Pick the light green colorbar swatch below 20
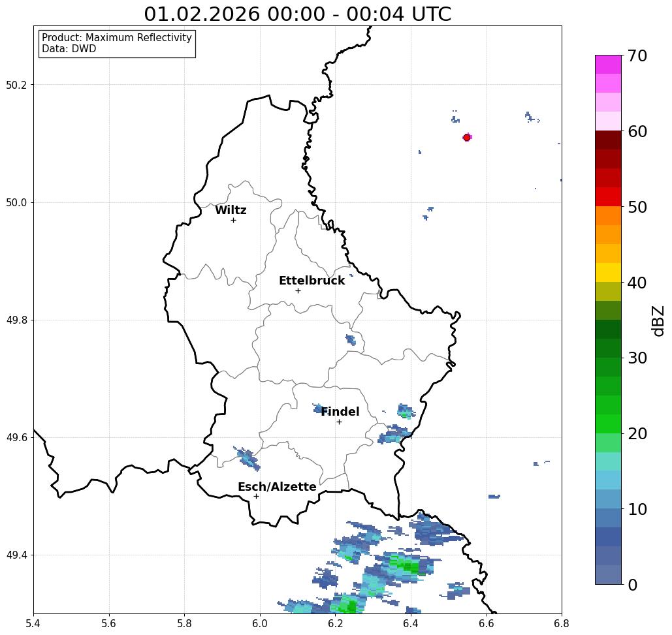The width and height of the screenshot is (672, 635). tap(608, 442)
